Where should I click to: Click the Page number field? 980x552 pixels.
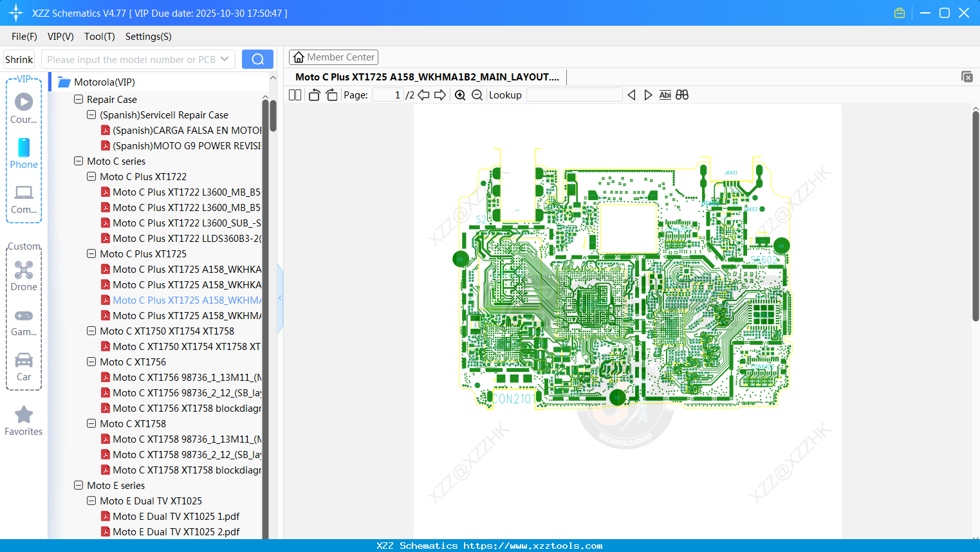click(x=388, y=95)
